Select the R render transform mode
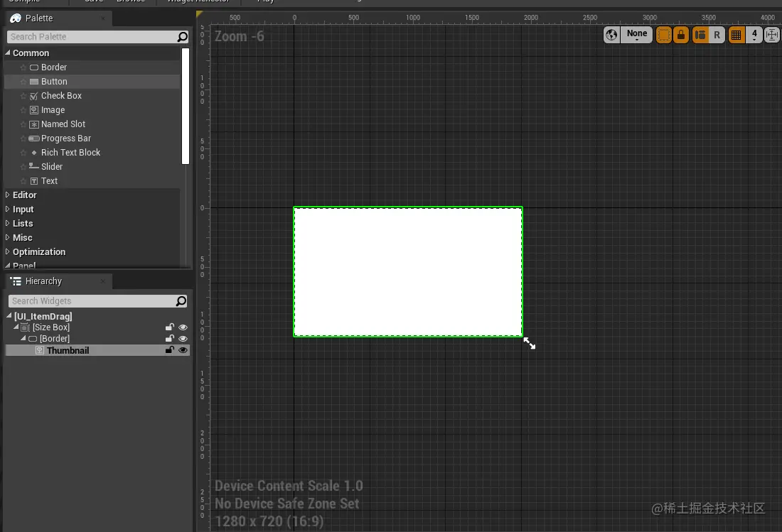This screenshot has height=532, width=782. coord(717,35)
